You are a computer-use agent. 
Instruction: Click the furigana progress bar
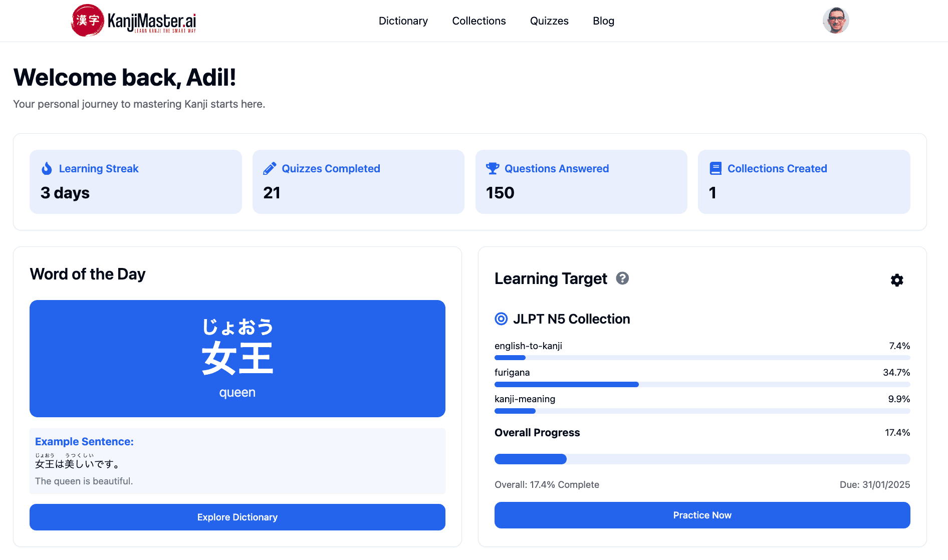(x=702, y=385)
